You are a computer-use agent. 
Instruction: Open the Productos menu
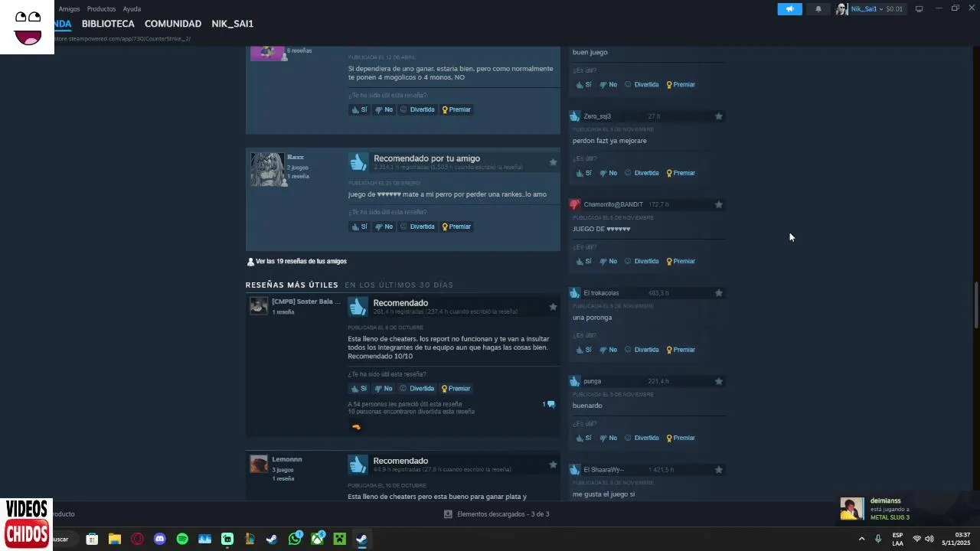click(101, 9)
